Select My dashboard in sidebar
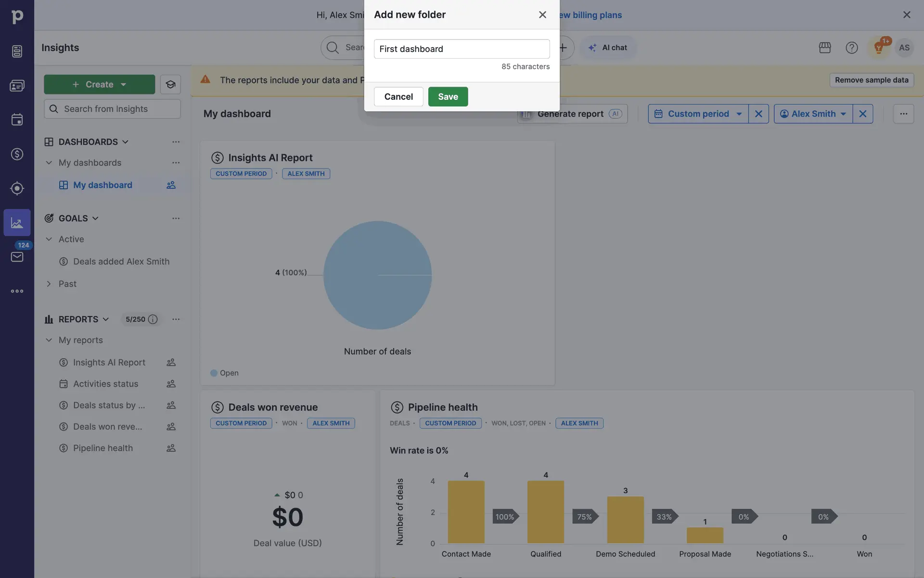The width and height of the screenshot is (924, 578). (103, 185)
